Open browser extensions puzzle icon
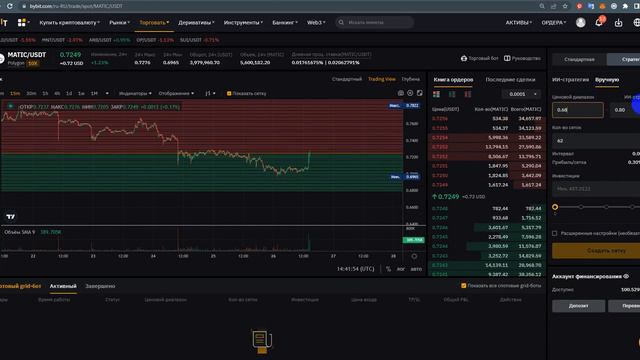The width and height of the screenshot is (640, 360). (625, 6)
